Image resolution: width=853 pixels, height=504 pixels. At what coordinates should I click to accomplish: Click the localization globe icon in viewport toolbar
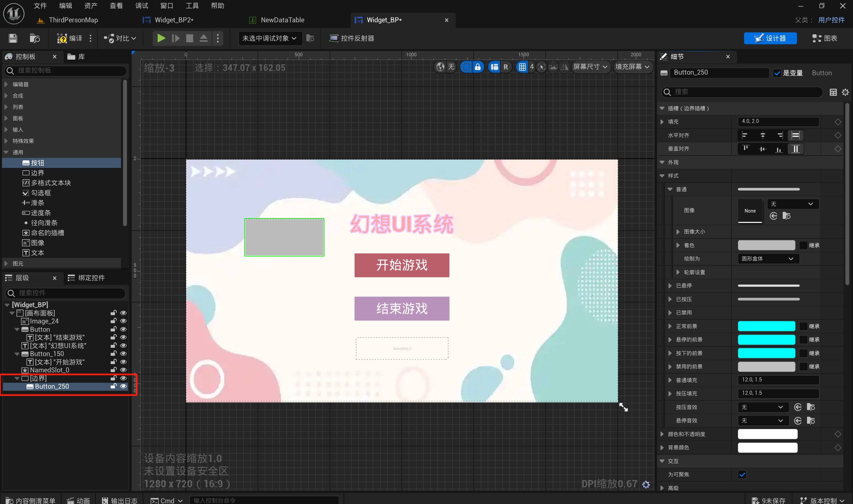[x=440, y=67]
